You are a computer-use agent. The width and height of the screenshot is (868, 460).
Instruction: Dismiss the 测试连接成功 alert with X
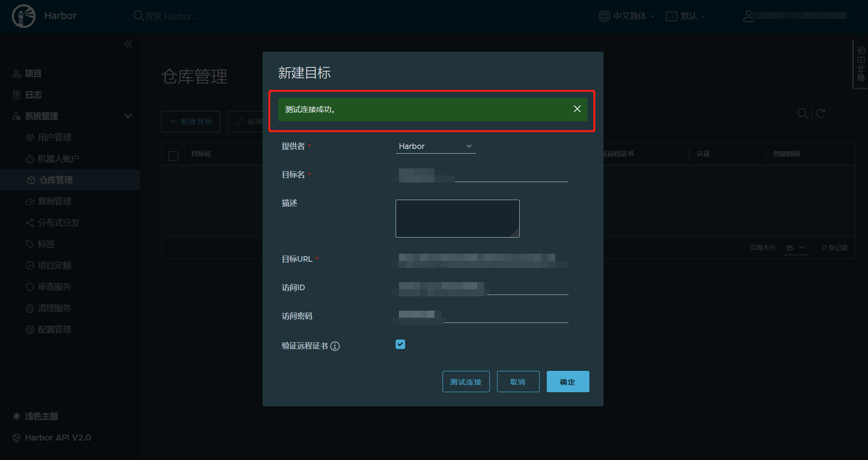click(577, 109)
